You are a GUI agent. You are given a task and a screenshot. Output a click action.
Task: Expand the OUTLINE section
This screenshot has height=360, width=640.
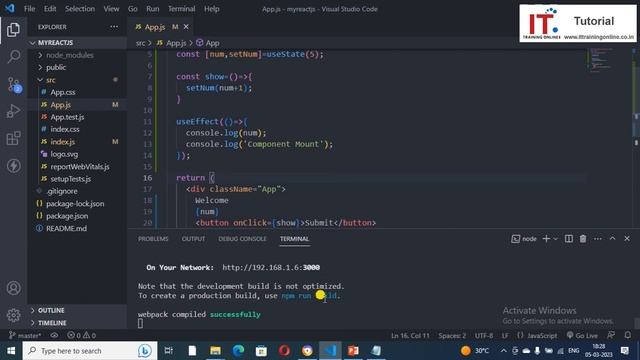pos(77,311)
